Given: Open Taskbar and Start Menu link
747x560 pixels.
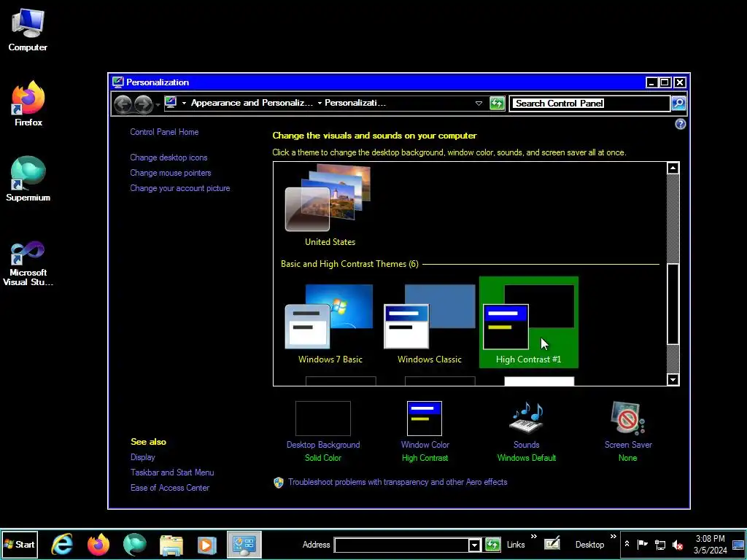Looking at the screenshot, I should [172, 472].
